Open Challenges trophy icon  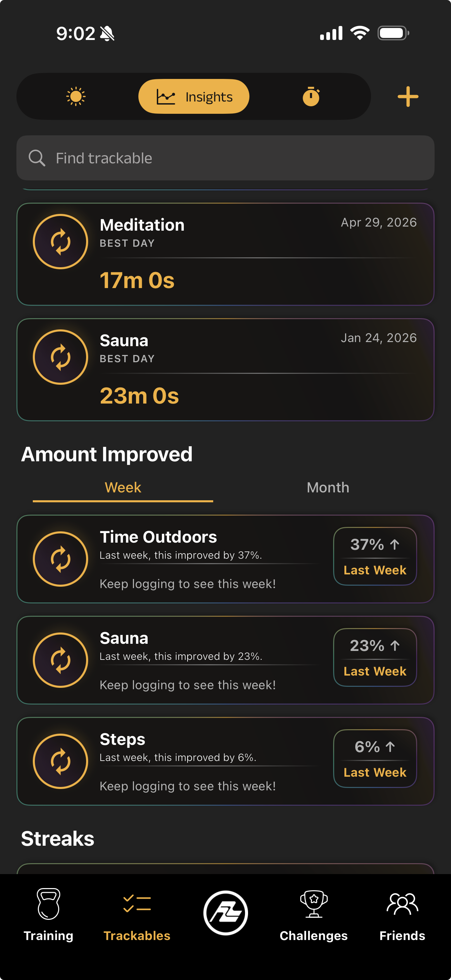pyautogui.click(x=314, y=904)
